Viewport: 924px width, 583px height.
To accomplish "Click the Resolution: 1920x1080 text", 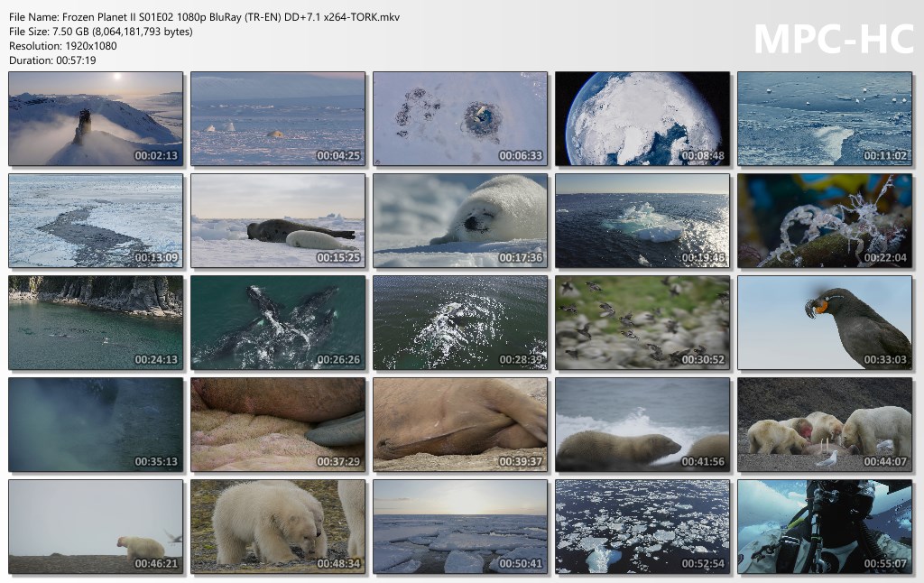I will 63,45.
